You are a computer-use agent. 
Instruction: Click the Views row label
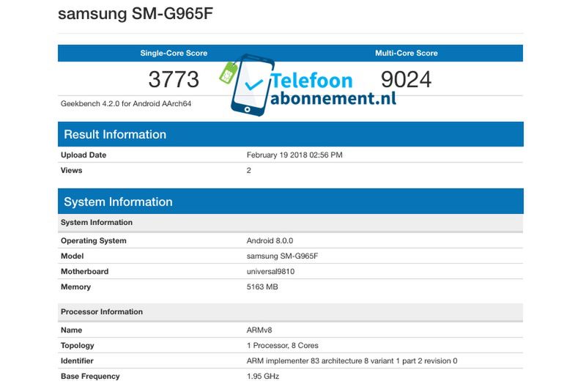click(x=71, y=171)
